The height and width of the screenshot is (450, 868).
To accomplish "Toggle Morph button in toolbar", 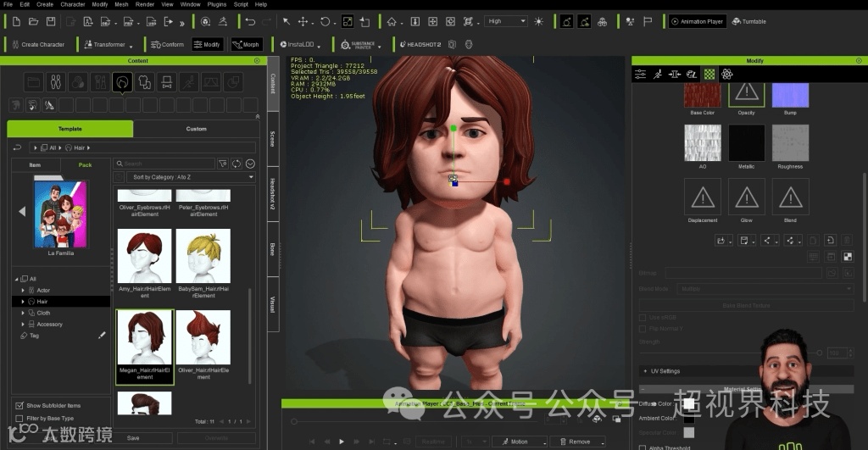I will coord(247,44).
